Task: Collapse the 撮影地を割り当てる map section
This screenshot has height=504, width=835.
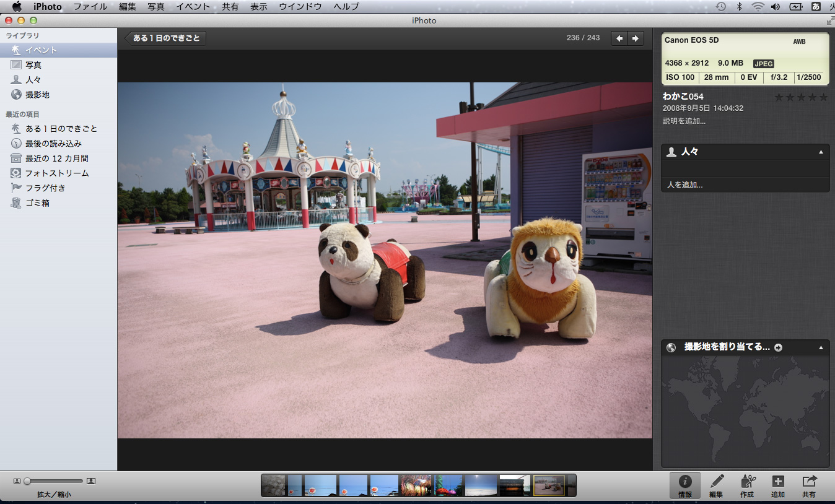Action: tap(821, 347)
